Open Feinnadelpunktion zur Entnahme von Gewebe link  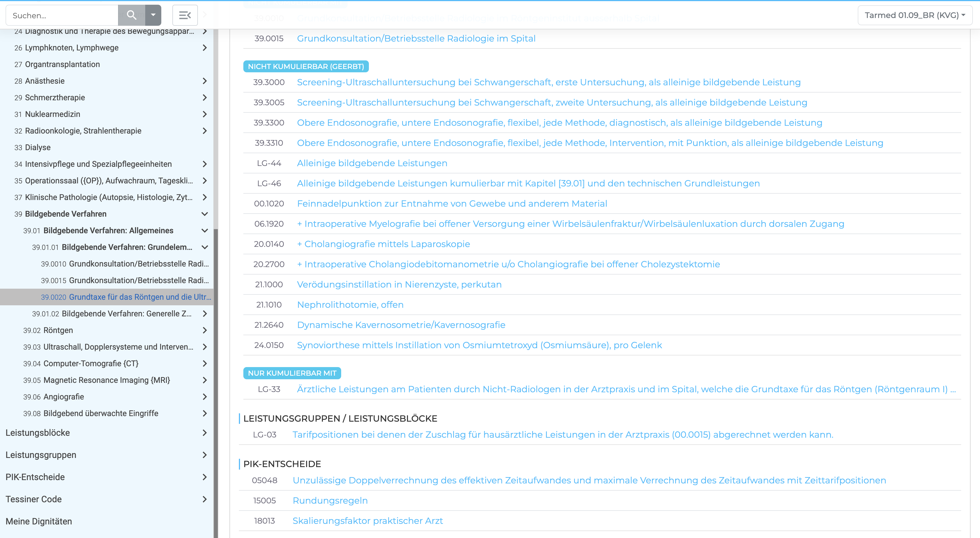pyautogui.click(x=452, y=203)
